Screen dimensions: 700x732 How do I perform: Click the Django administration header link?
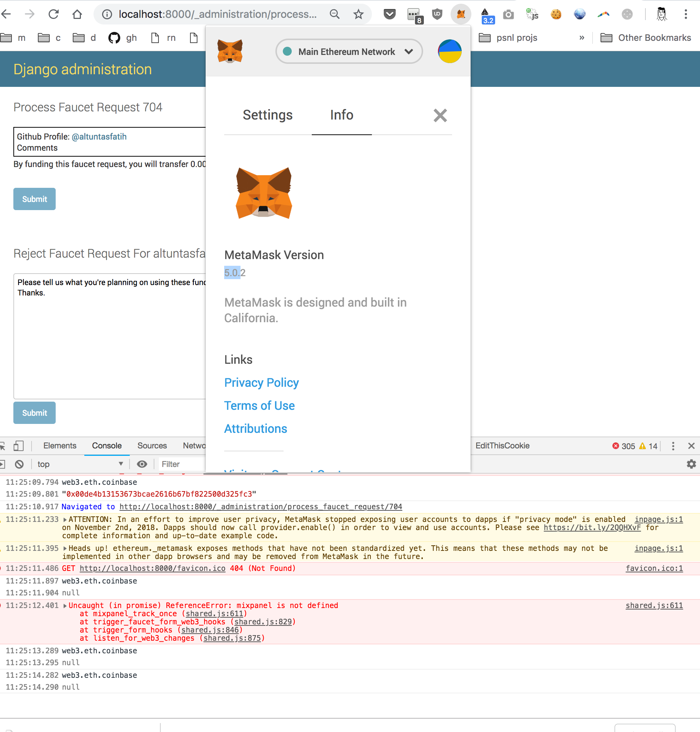[x=82, y=69]
